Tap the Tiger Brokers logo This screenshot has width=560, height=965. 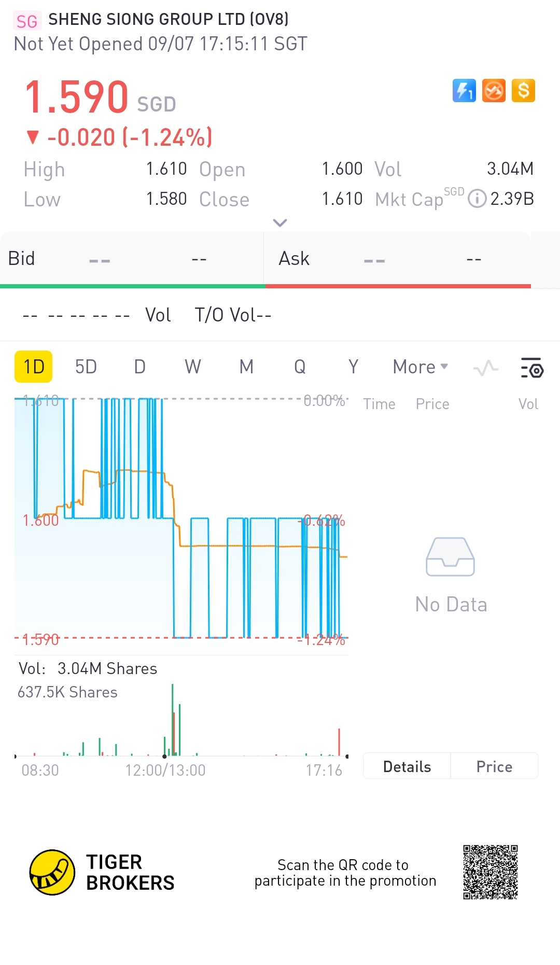pyautogui.click(x=52, y=872)
